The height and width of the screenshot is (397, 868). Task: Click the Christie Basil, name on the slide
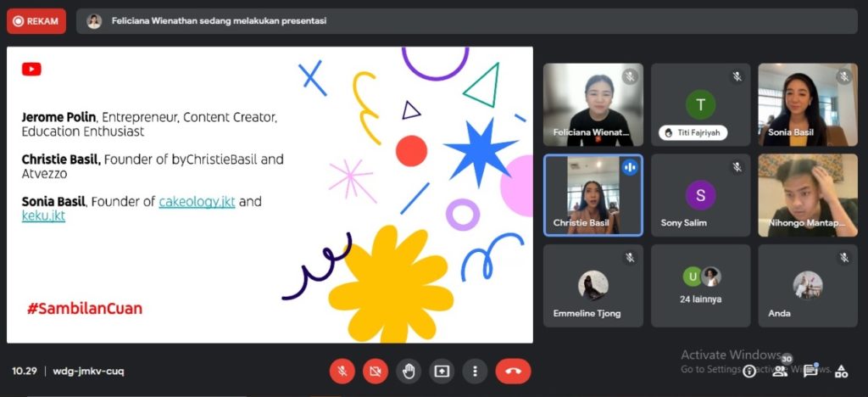point(61,159)
